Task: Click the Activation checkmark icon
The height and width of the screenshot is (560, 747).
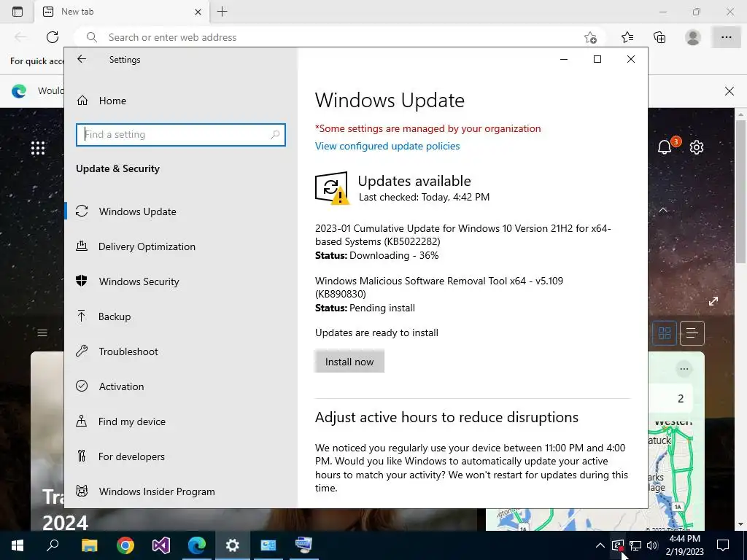Action: click(82, 386)
